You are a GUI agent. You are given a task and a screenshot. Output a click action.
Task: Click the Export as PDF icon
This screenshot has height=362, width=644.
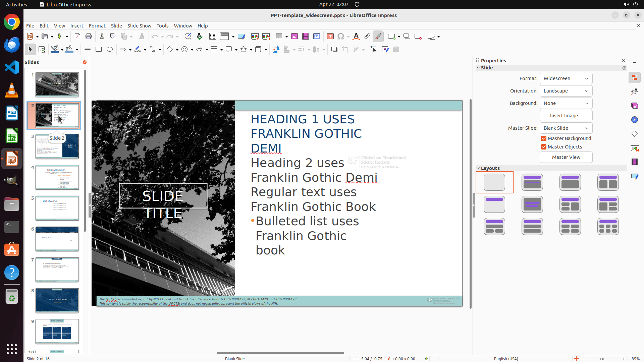pyautogui.click(x=77, y=37)
